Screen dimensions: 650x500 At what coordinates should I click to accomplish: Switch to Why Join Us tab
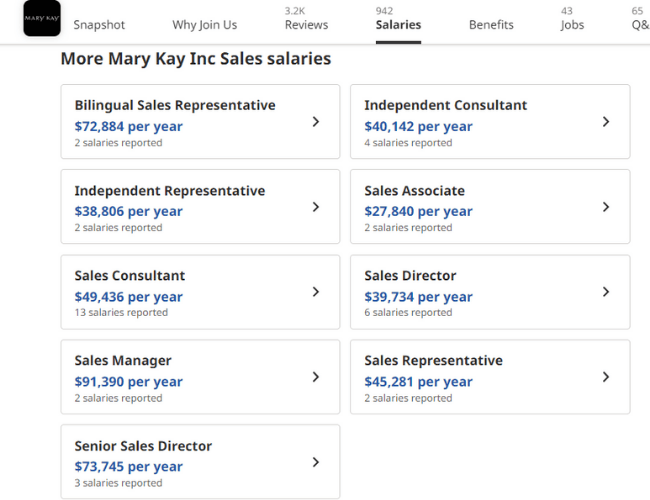click(205, 25)
